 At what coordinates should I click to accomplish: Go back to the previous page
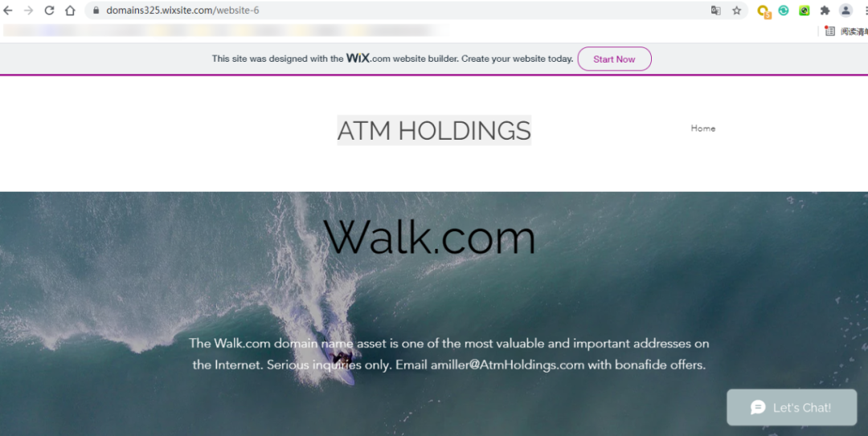(8, 10)
